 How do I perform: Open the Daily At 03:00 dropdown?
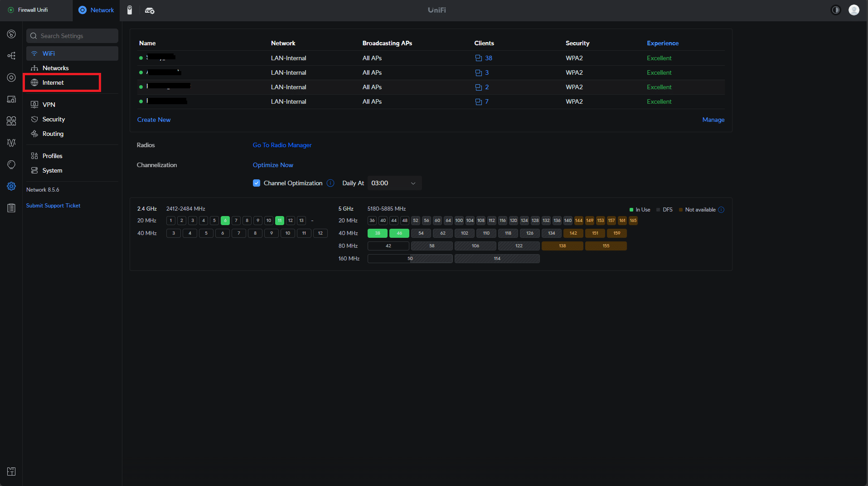click(394, 183)
